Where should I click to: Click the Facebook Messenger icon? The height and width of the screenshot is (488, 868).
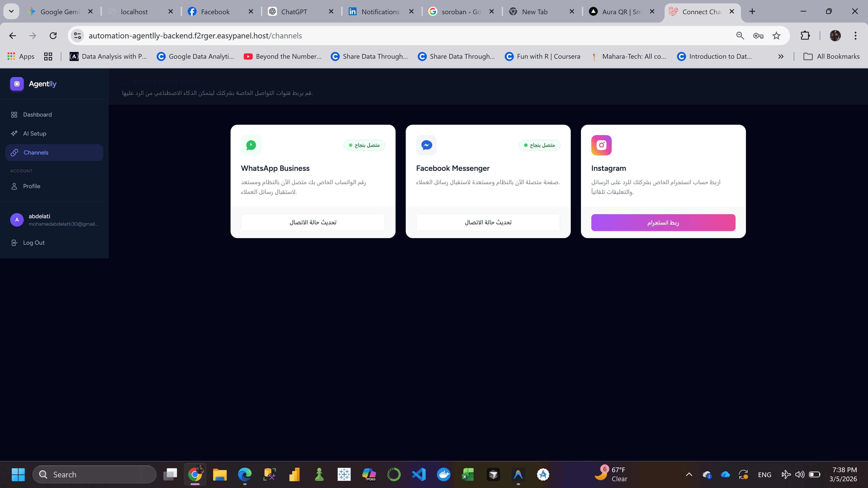[426, 145]
